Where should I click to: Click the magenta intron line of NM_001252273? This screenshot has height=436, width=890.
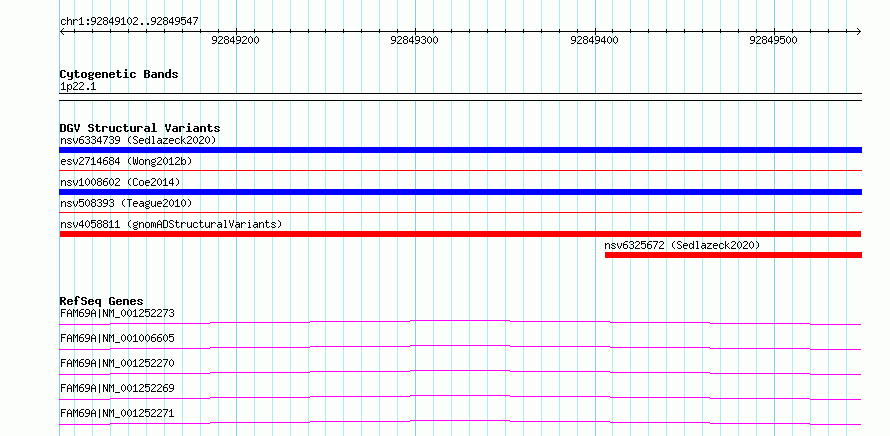[460, 321]
